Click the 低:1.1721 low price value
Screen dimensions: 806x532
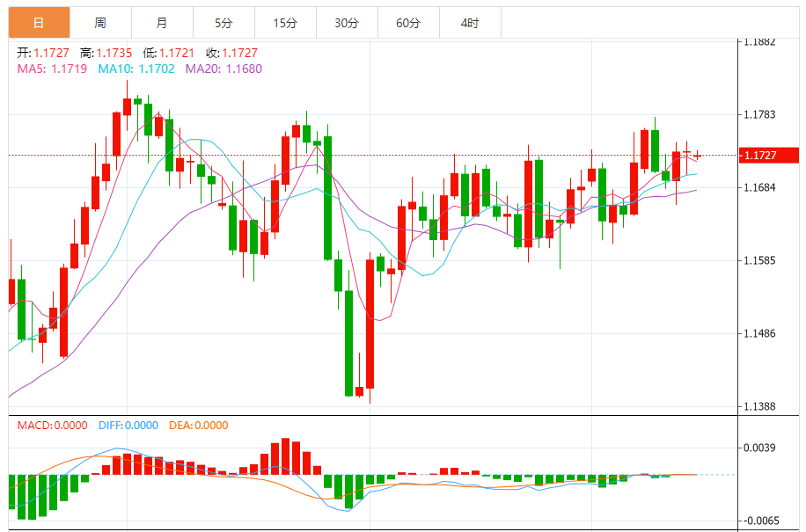pyautogui.click(x=169, y=53)
